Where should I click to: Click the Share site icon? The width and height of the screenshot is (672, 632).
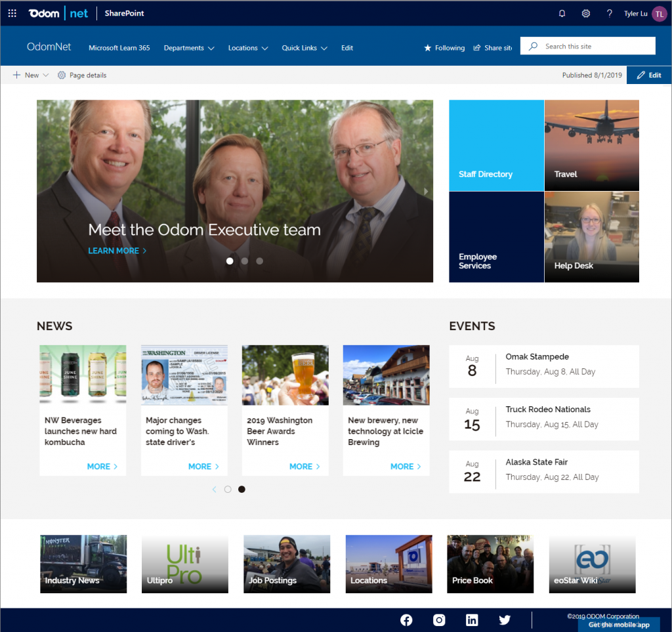[476, 48]
